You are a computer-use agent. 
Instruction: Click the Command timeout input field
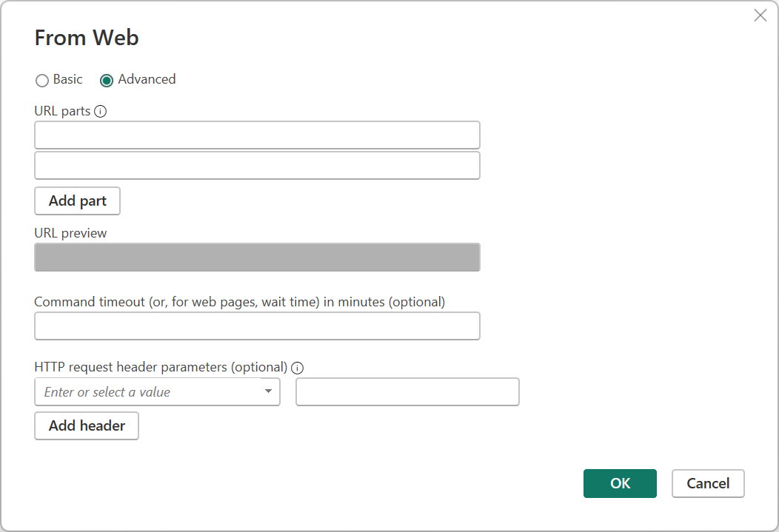pos(257,326)
